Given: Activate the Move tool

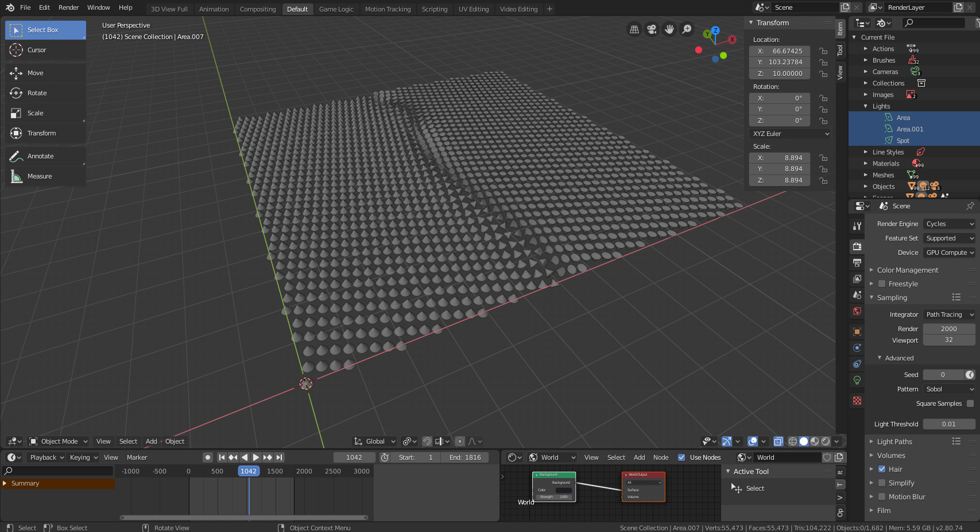Looking at the screenshot, I should click(45, 73).
